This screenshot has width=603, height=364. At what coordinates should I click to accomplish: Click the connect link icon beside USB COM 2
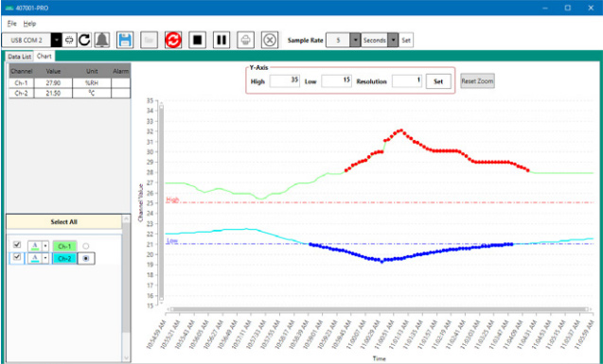pos(69,40)
